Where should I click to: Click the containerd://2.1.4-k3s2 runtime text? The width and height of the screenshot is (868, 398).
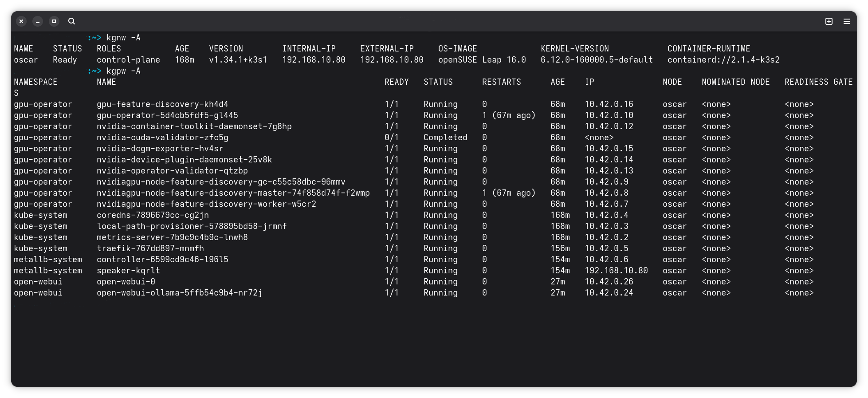click(x=723, y=60)
